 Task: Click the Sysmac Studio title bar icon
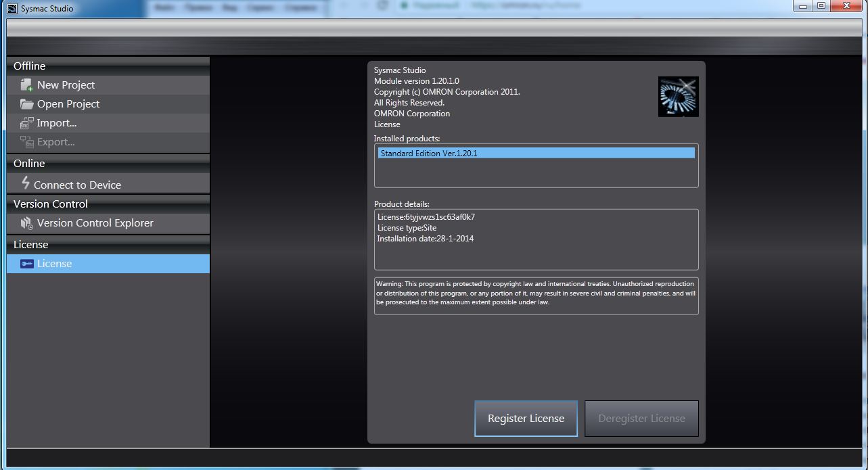pyautogui.click(x=12, y=8)
